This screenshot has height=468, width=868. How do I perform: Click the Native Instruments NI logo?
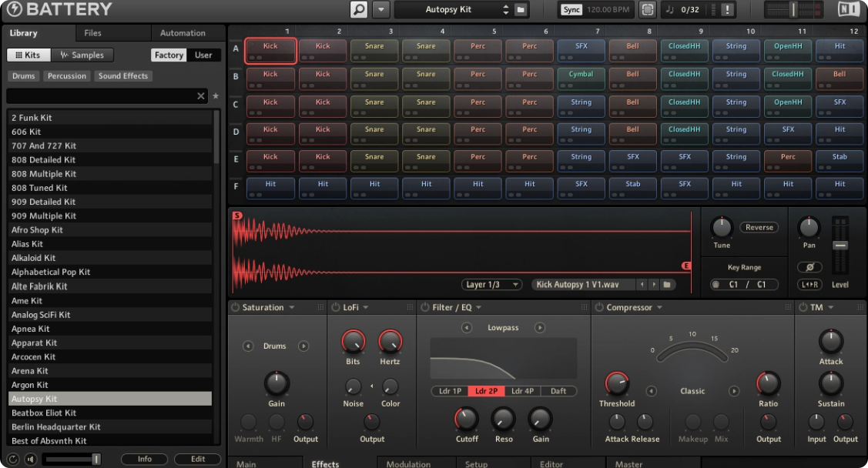pyautogui.click(x=848, y=8)
